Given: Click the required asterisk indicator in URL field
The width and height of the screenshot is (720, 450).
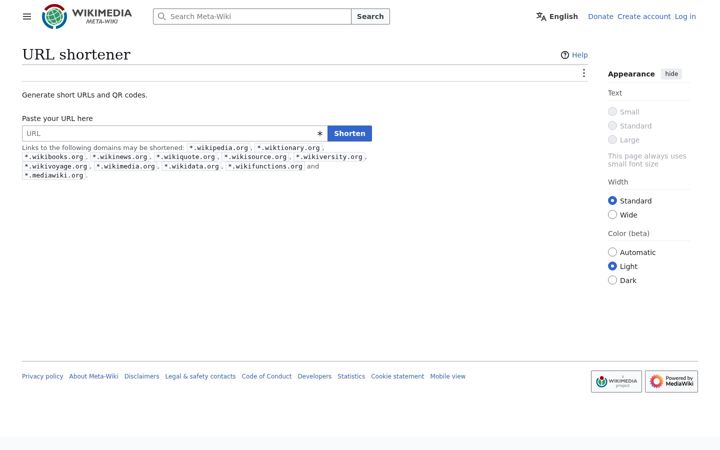Looking at the screenshot, I should pyautogui.click(x=320, y=134).
